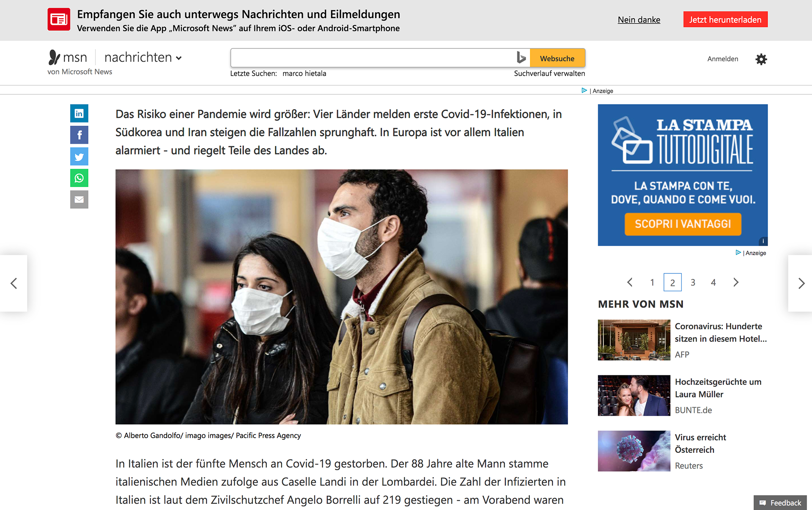
Task: Share article by email icon
Action: [x=79, y=200]
